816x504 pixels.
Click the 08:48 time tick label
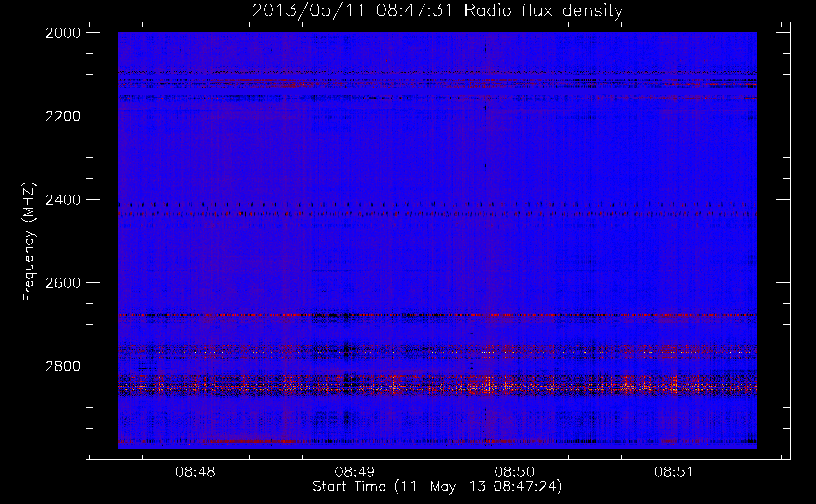196,472
